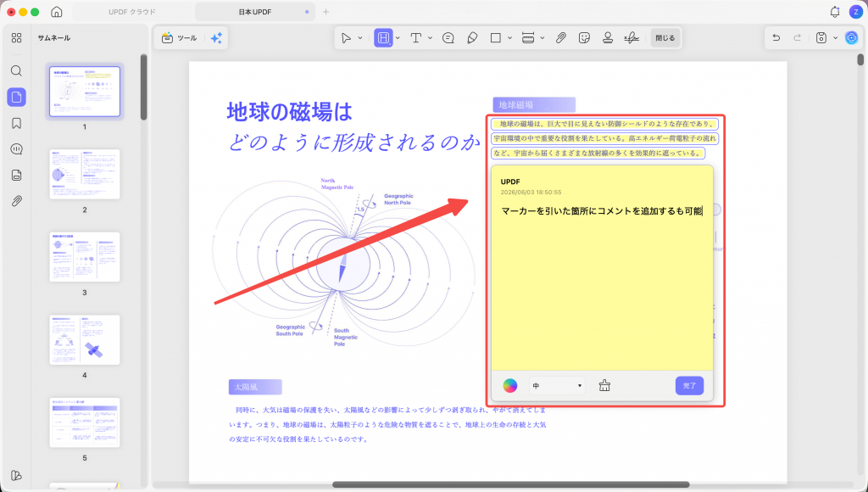
Task: Open the notifications bell
Action: (x=835, y=12)
